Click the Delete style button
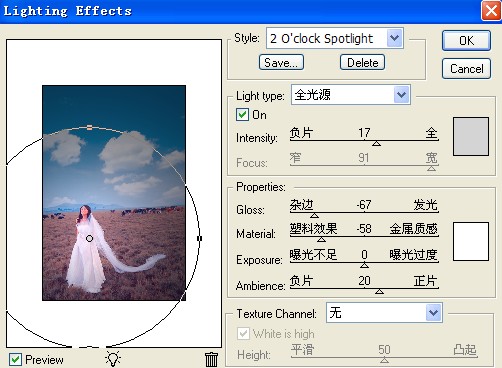 point(362,62)
